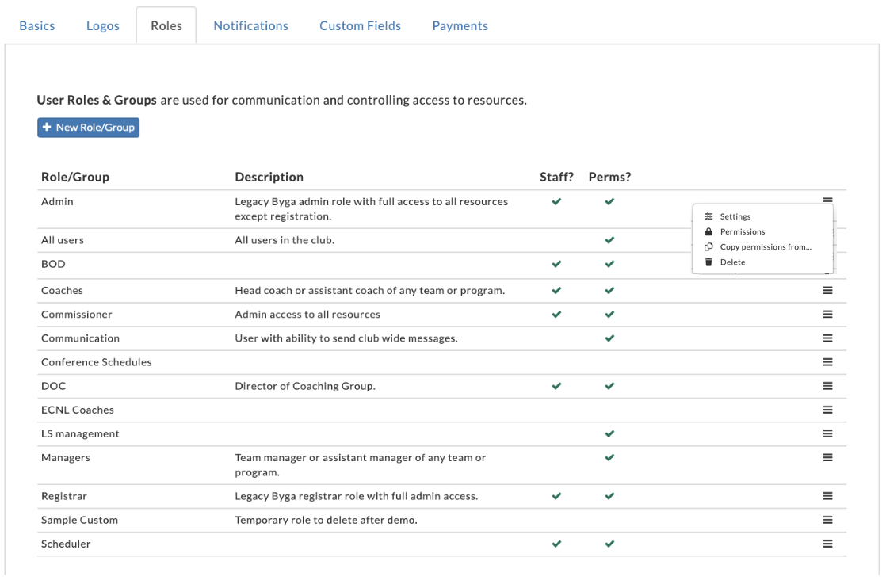Viewport: 886px width, 588px height.
Task: Click the lock icon next to Permissions
Action: pyautogui.click(x=708, y=231)
